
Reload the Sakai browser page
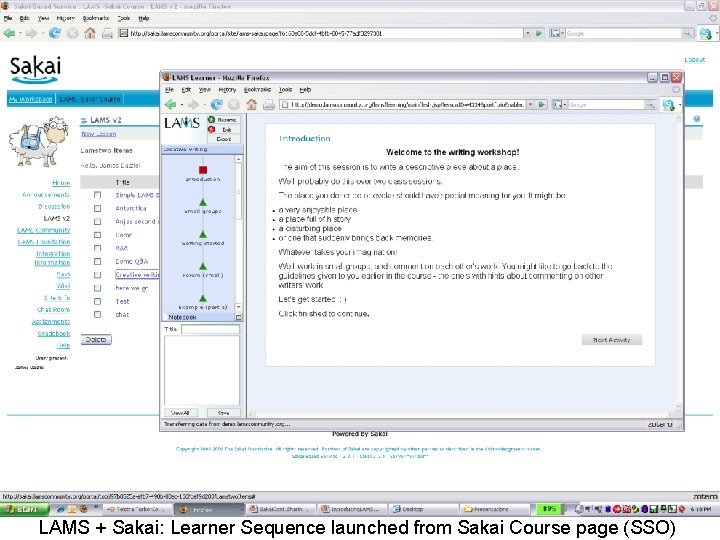(x=55, y=33)
